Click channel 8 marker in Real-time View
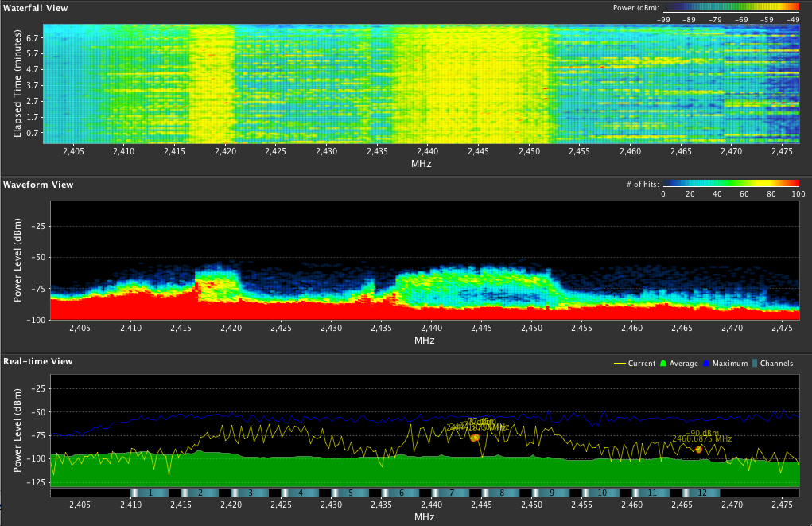 [x=502, y=493]
